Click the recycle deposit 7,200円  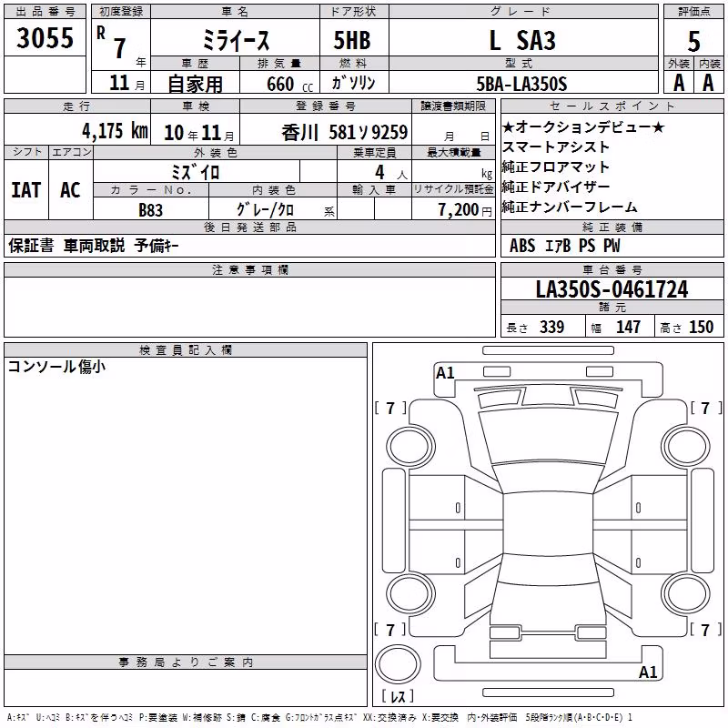[465, 210]
